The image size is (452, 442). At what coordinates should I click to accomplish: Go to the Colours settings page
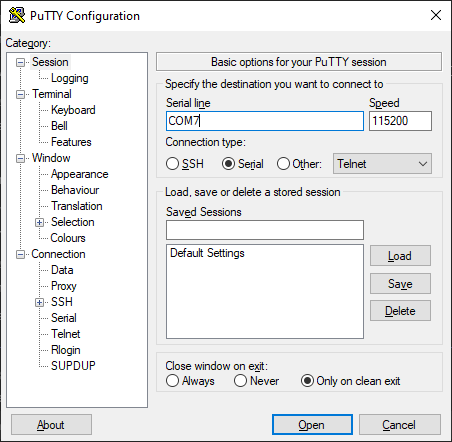[x=68, y=238]
